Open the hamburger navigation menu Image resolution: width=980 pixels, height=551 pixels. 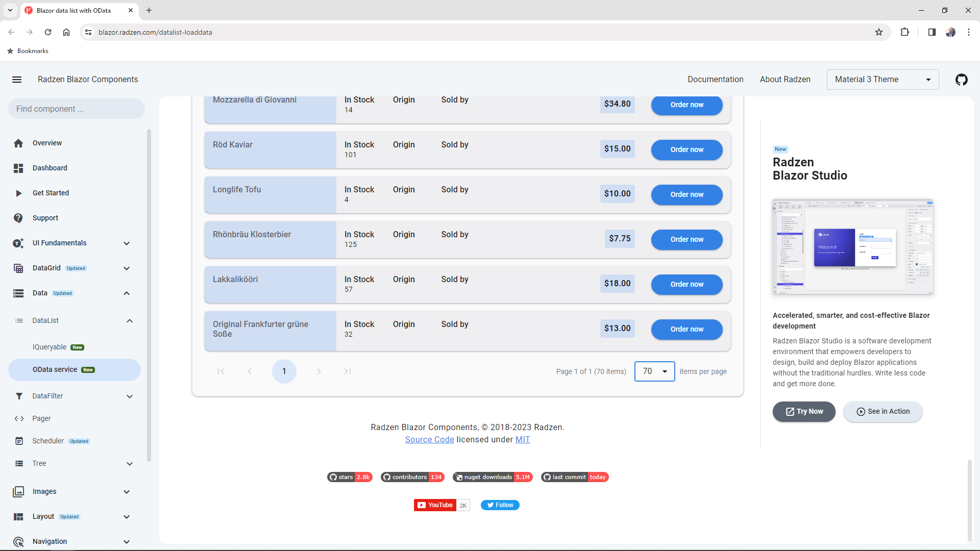[17, 80]
